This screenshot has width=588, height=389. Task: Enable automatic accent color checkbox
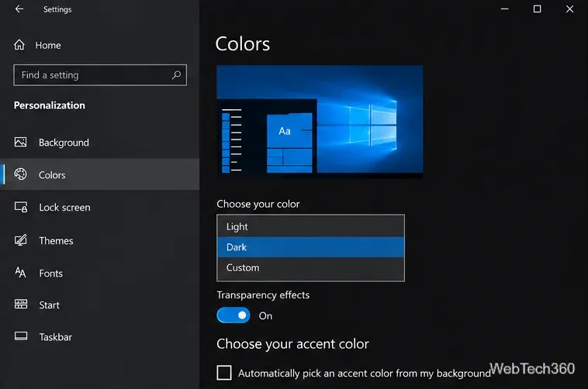[x=224, y=373]
